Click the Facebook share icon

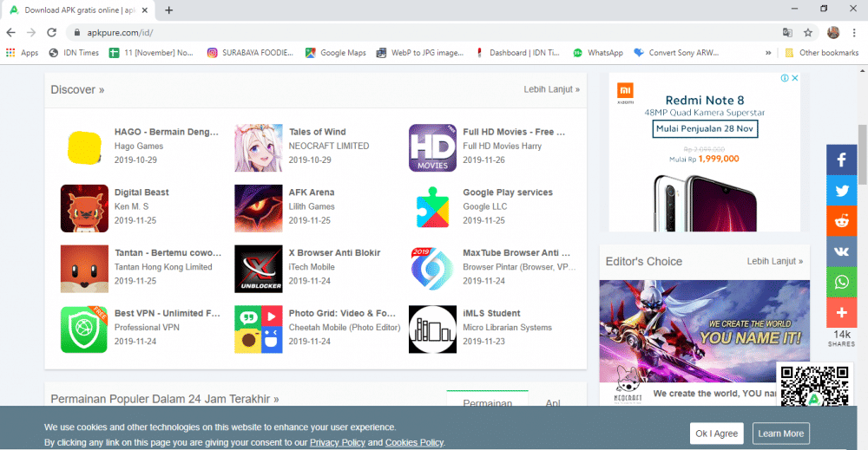841,160
